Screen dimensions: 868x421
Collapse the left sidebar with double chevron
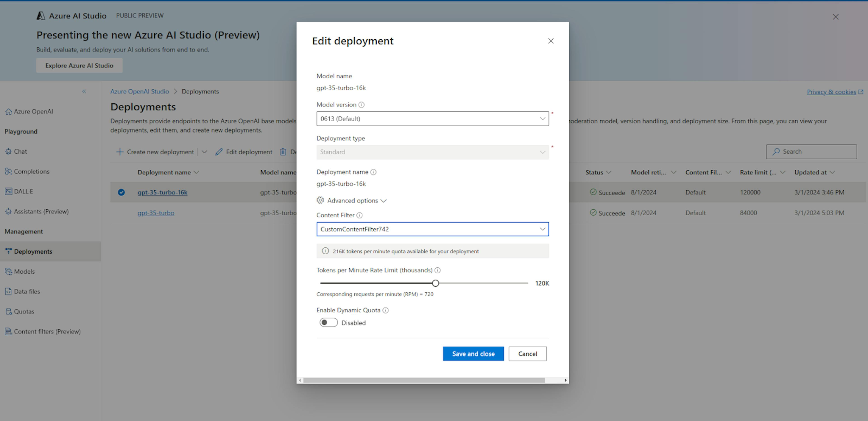coord(84,91)
